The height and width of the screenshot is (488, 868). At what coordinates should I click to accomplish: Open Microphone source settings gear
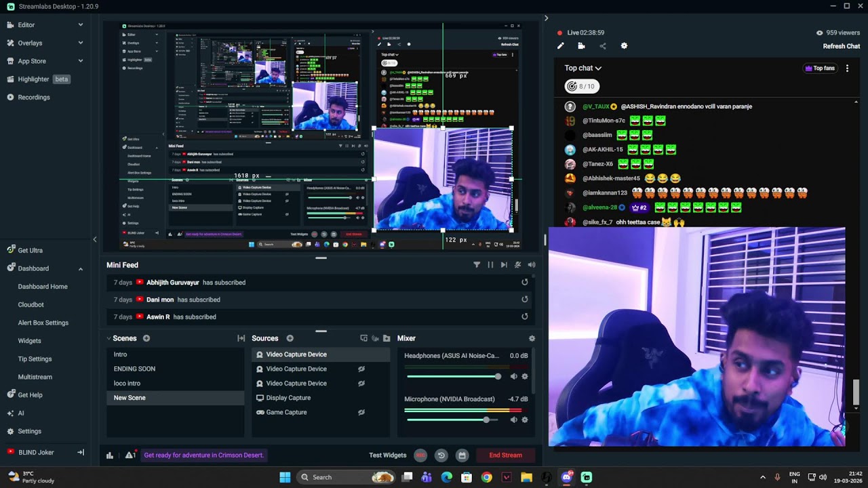coord(524,420)
